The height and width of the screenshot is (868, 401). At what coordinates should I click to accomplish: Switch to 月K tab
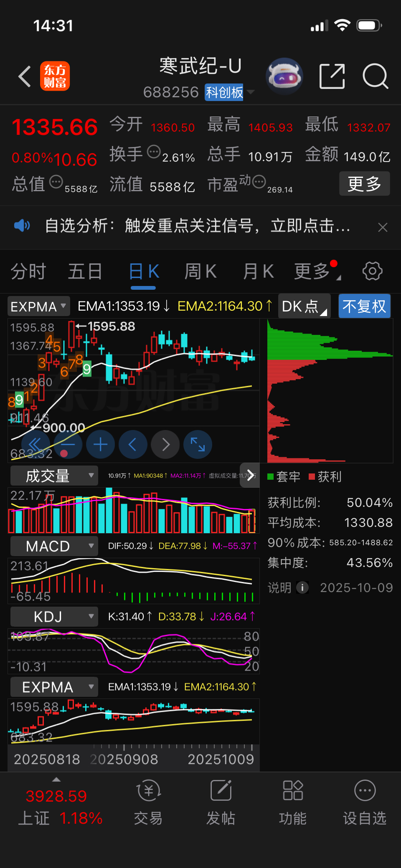(x=258, y=272)
